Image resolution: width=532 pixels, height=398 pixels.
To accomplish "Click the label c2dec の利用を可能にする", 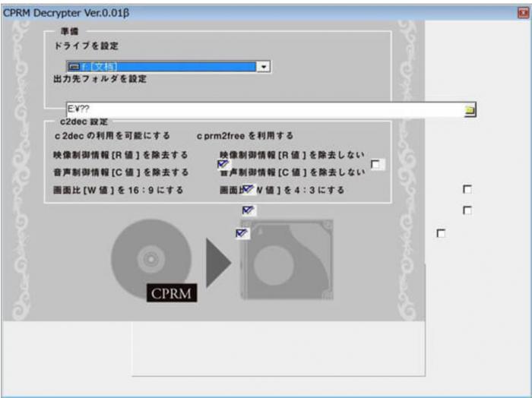I will pyautogui.click(x=112, y=136).
